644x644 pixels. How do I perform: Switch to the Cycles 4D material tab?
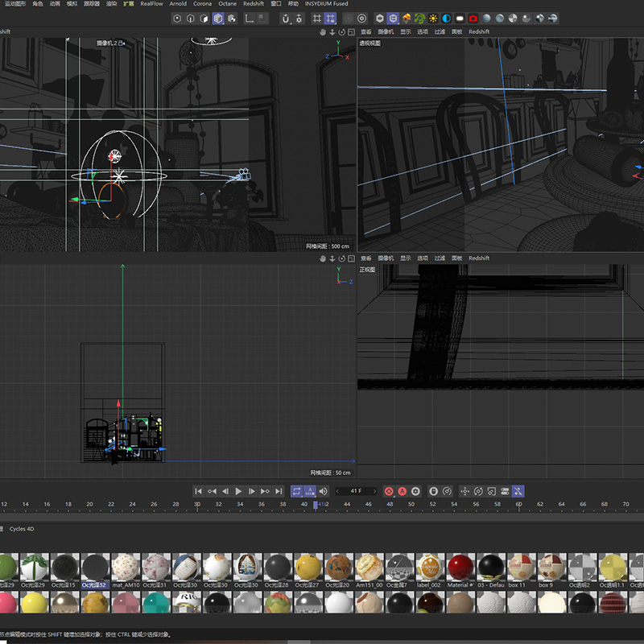point(22,529)
